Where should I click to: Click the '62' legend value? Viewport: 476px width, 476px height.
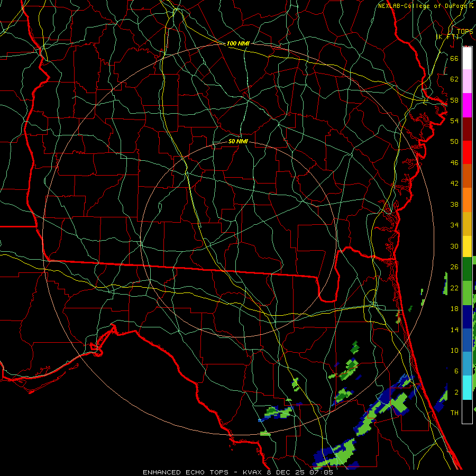(454, 79)
